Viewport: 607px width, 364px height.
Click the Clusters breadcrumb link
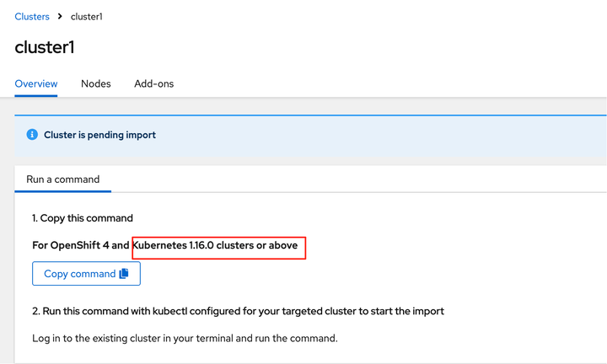click(x=32, y=17)
